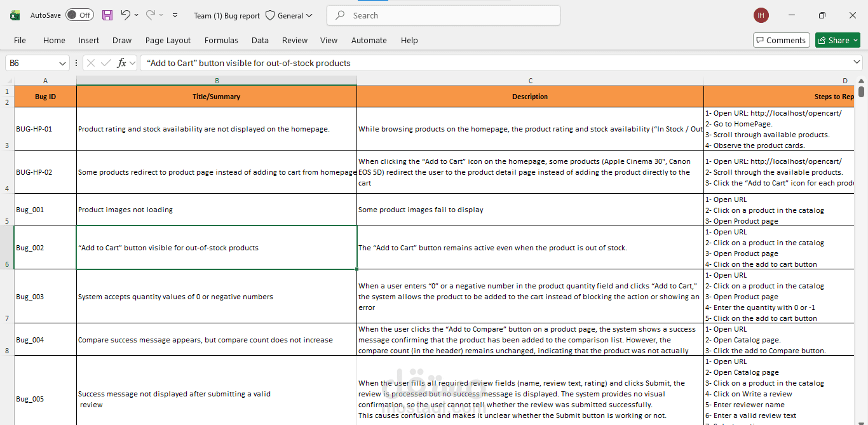Select column D header

[780, 81]
